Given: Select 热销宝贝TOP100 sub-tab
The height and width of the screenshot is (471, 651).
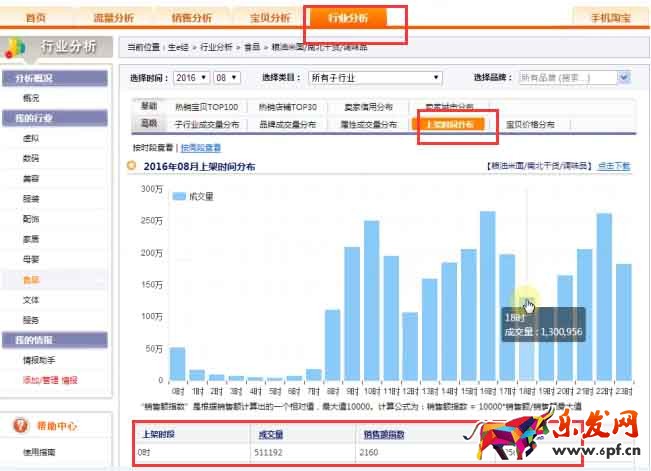Looking at the screenshot, I should (206, 107).
